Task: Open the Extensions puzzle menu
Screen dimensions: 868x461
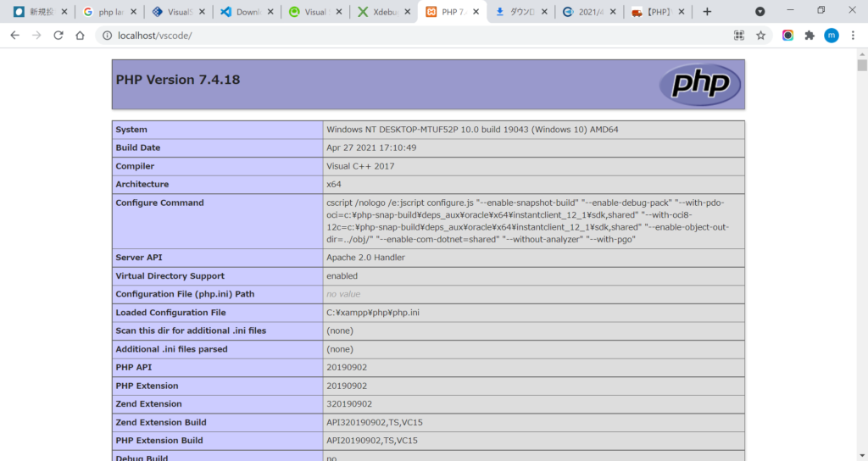Action: click(810, 36)
